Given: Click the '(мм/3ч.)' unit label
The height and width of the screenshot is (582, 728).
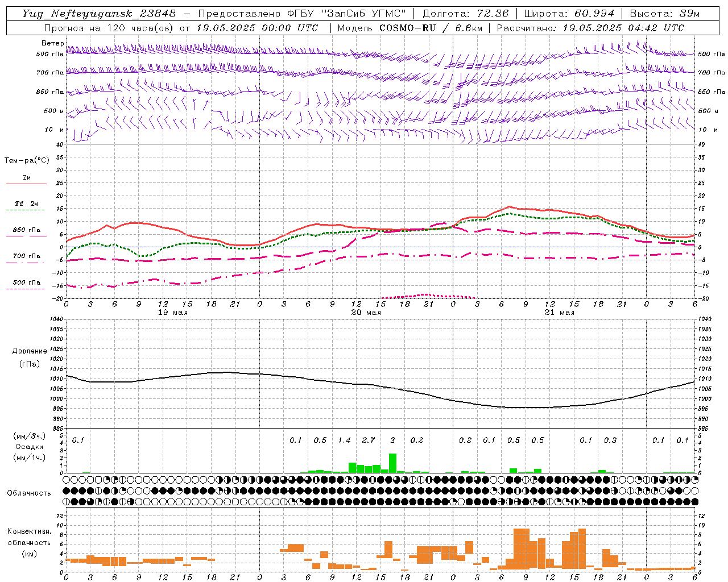Looking at the screenshot, I should [x=30, y=436].
